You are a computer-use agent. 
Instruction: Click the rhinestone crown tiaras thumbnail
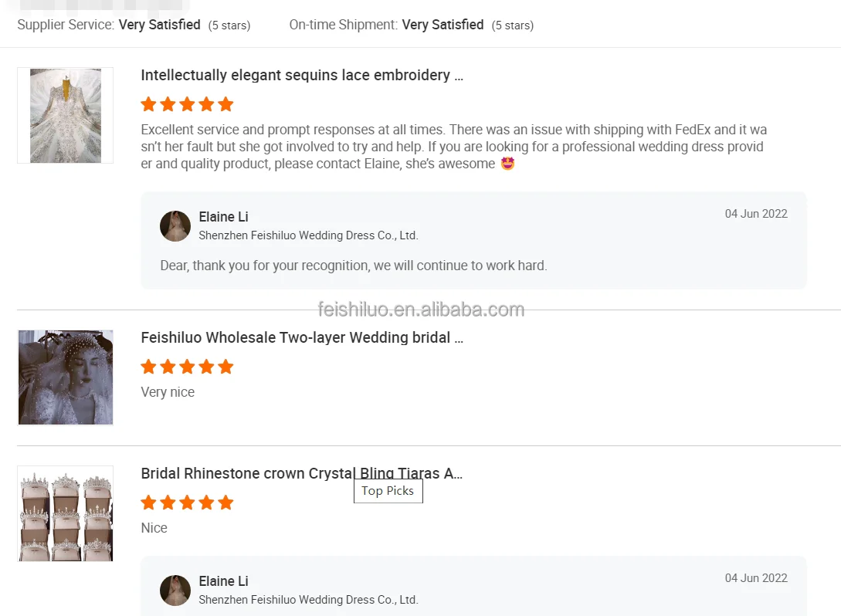tap(66, 513)
